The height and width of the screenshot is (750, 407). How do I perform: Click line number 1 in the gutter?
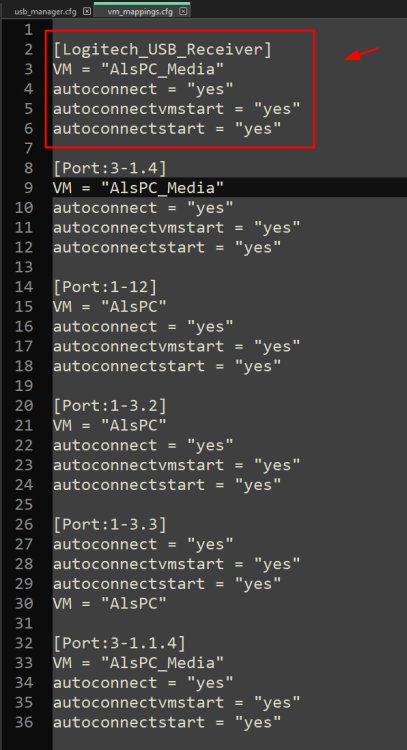point(28,30)
